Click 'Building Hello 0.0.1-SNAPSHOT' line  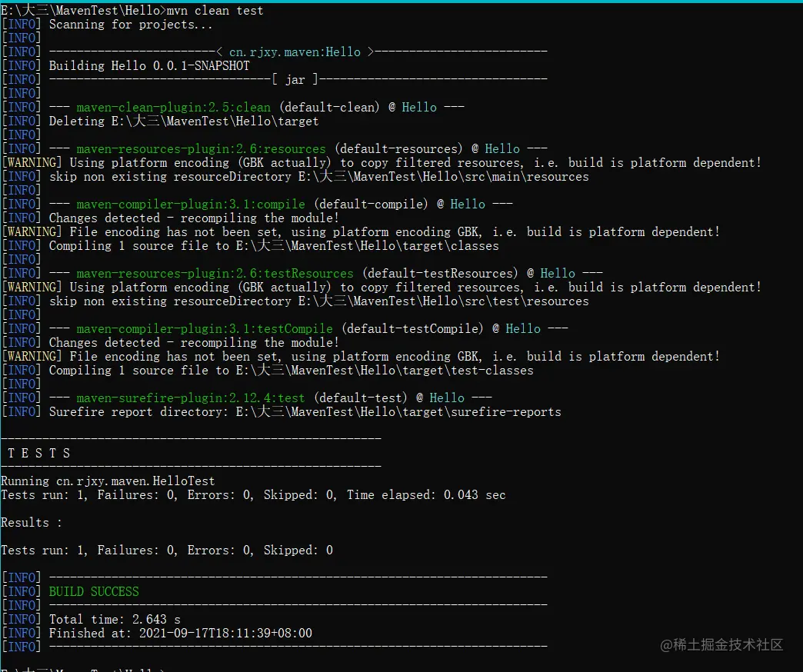[x=149, y=65]
